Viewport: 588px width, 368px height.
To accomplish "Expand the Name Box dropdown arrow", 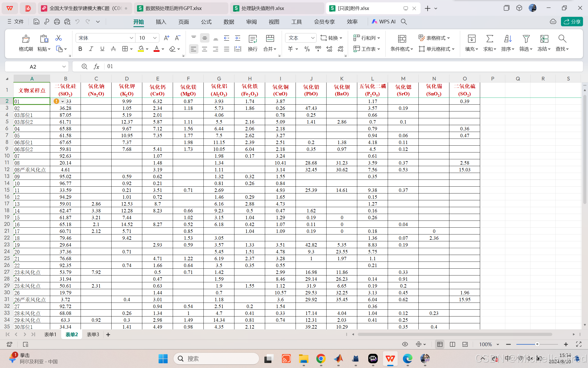I will tap(64, 67).
